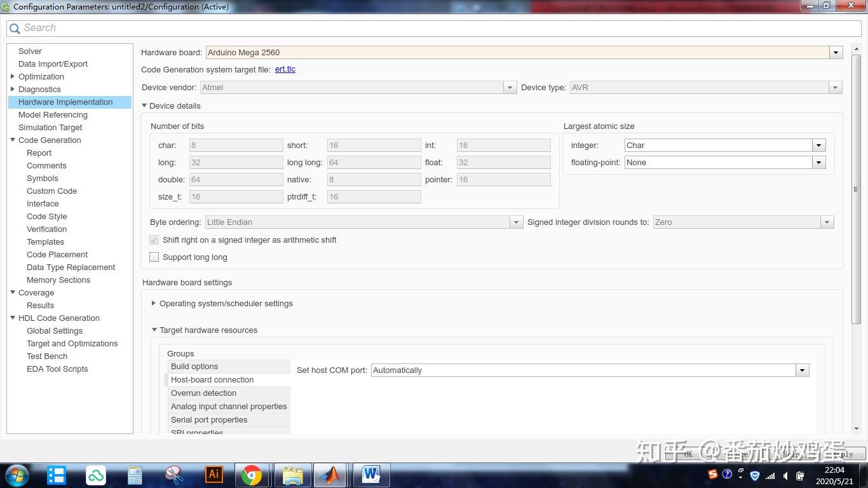868x488 pixels.
Task: Open the Windows Start menu
Action: click(x=17, y=475)
